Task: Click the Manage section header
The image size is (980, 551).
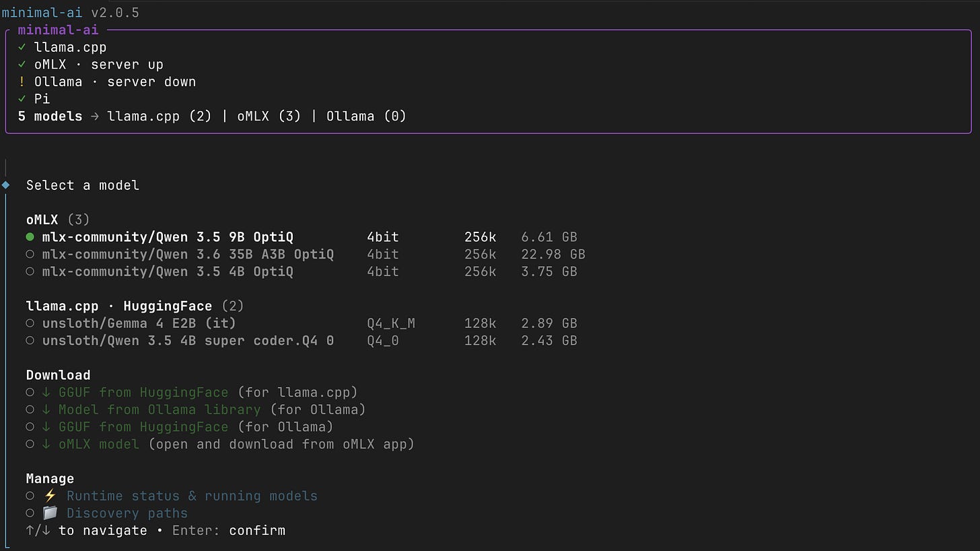Action: (x=50, y=479)
